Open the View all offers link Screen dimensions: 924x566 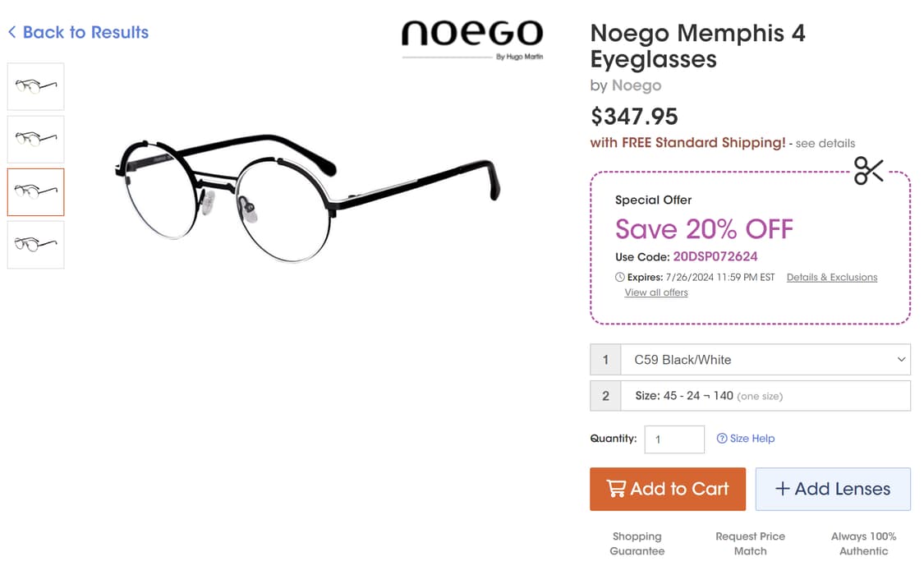click(655, 292)
